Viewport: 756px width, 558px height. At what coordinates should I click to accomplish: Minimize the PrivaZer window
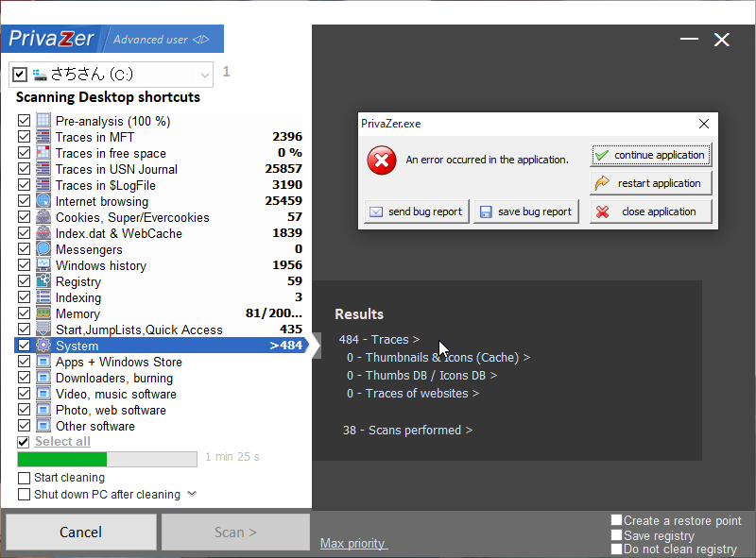click(690, 39)
